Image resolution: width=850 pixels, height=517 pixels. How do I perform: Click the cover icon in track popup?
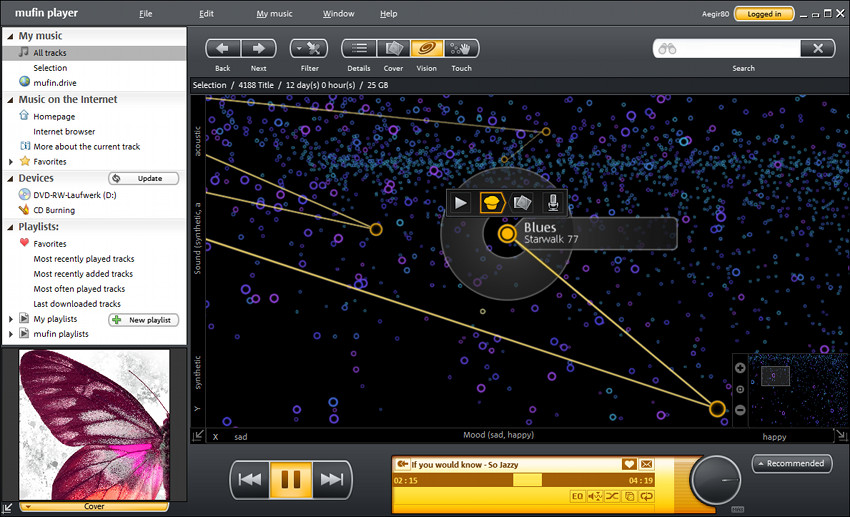(522, 203)
